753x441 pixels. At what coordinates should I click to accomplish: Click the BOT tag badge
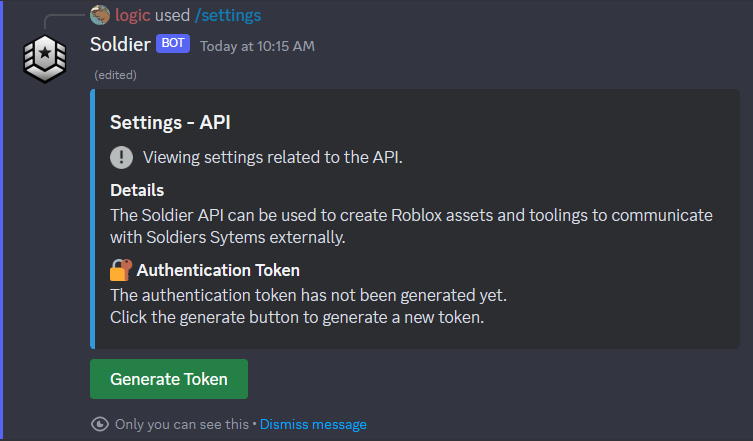coord(172,44)
